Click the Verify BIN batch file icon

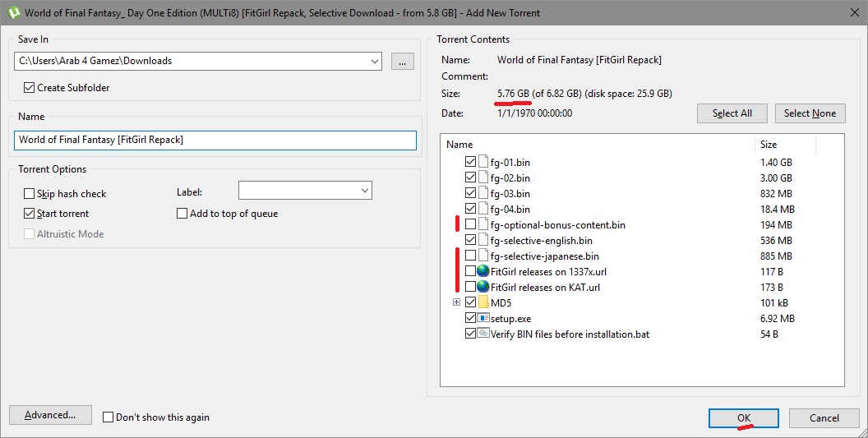pos(483,334)
